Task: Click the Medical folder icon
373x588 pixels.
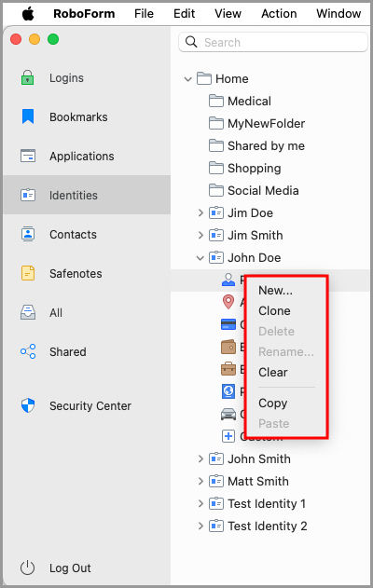Action: (216, 101)
